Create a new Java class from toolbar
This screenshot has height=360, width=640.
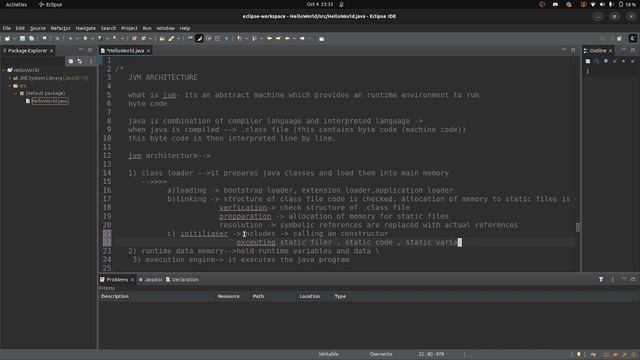pos(144,38)
